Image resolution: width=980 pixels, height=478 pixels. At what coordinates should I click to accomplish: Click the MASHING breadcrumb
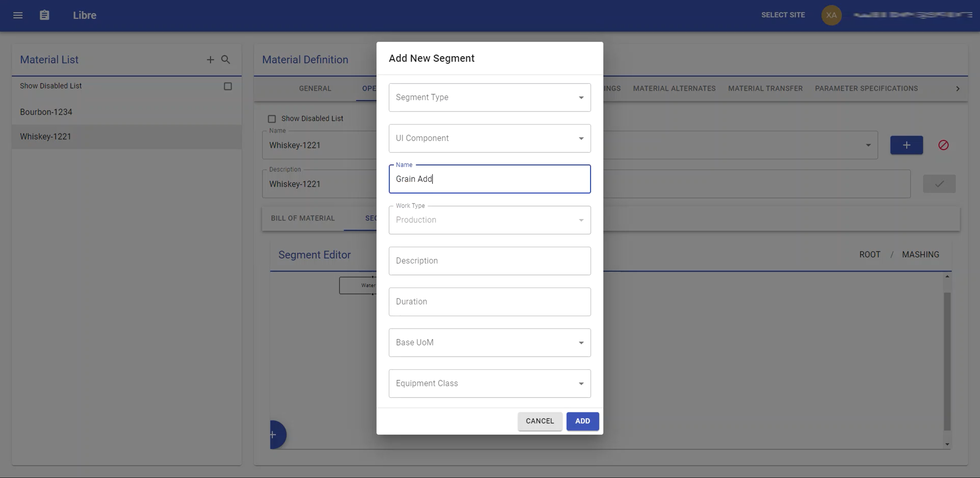(920, 255)
